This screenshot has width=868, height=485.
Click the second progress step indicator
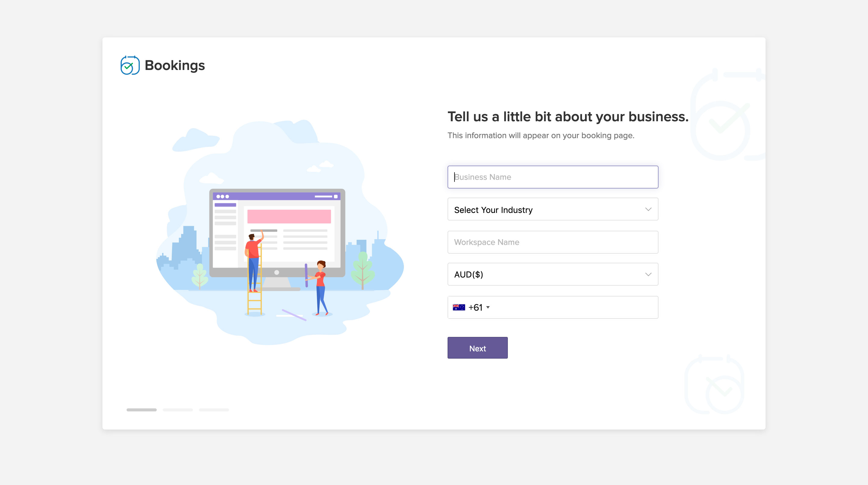click(178, 410)
